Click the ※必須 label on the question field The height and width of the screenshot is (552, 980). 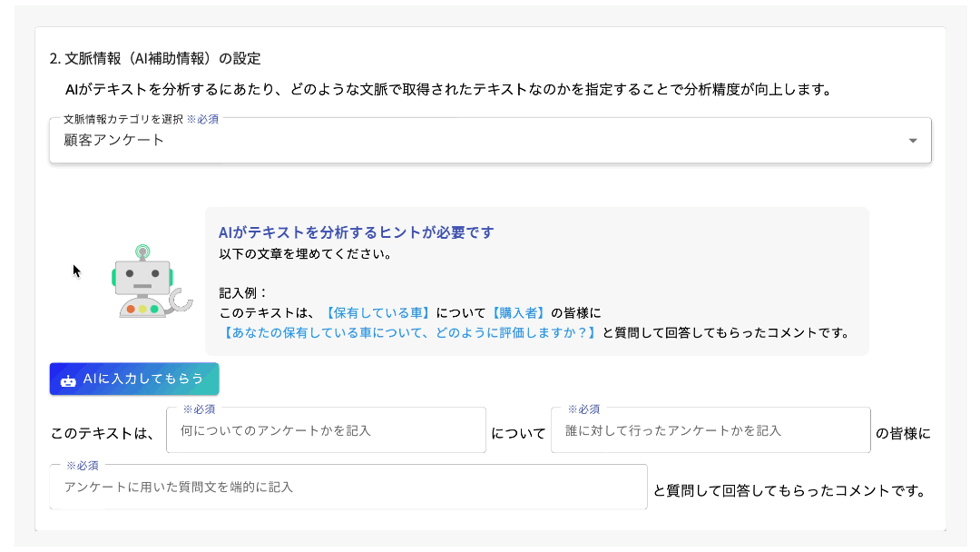82,468
